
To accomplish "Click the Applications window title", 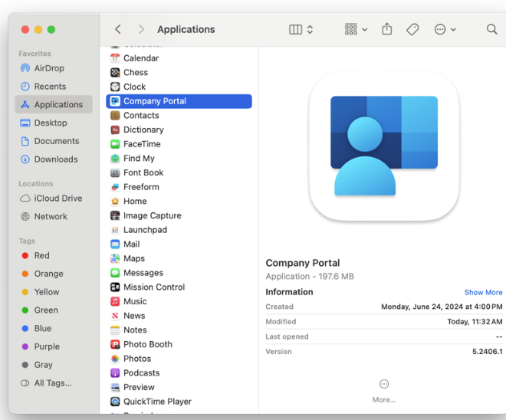I will tap(186, 29).
